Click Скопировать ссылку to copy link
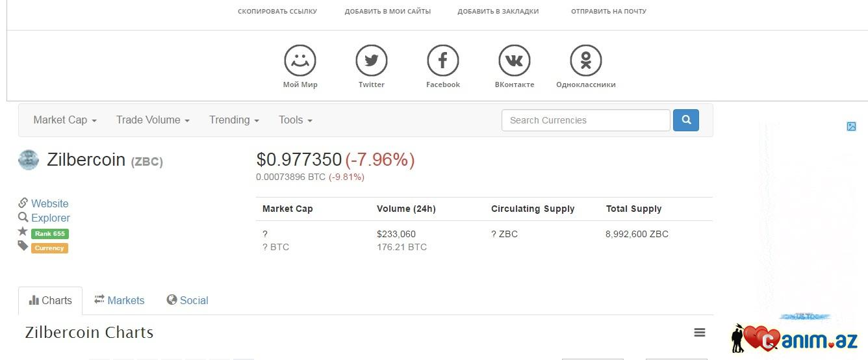868x360 pixels. click(x=277, y=11)
